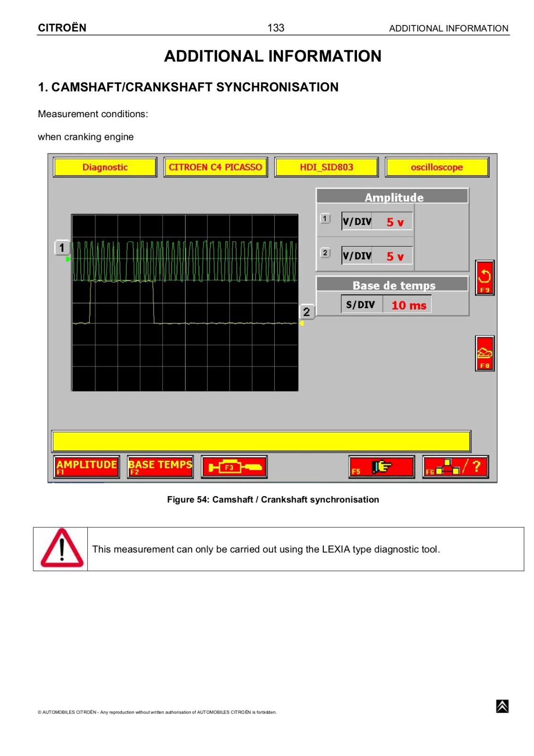This screenshot has width=534, height=756.
Task: Open the F6 help network icon
Action: [x=456, y=467]
